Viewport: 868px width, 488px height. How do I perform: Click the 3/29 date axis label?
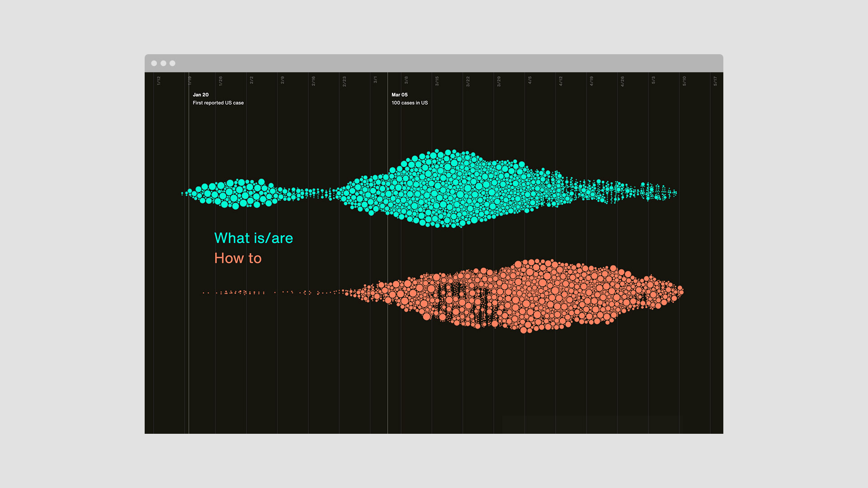(x=499, y=81)
